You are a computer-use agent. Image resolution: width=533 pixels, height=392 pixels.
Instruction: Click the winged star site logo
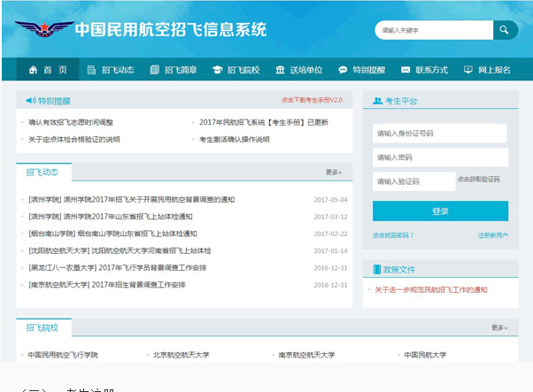pyautogui.click(x=44, y=29)
